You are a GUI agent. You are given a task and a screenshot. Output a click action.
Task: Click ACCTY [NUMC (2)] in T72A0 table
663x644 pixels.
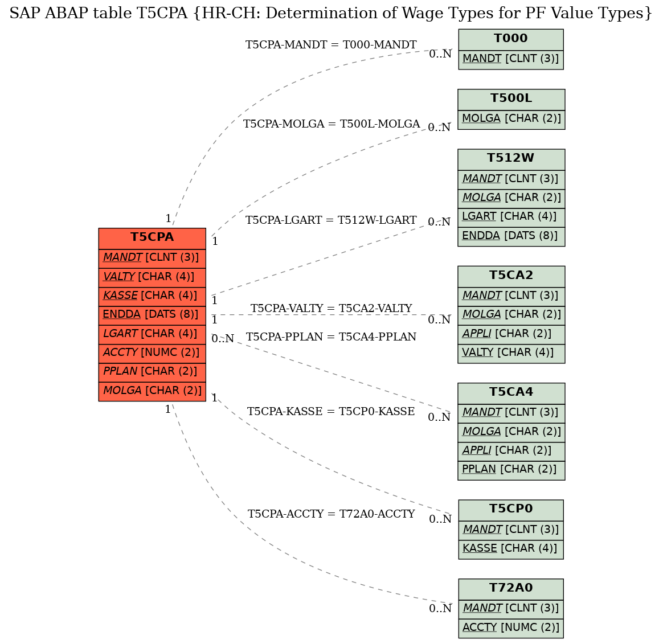[x=511, y=629]
